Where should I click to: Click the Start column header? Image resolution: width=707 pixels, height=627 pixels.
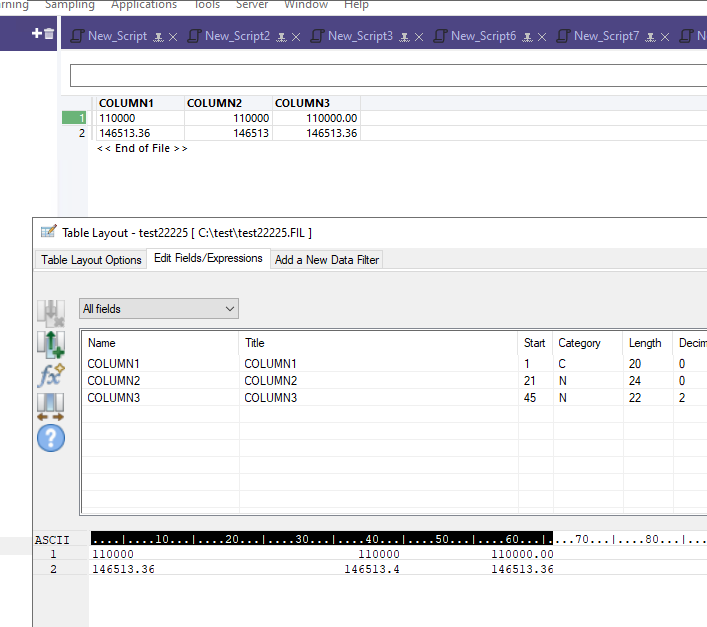(534, 343)
